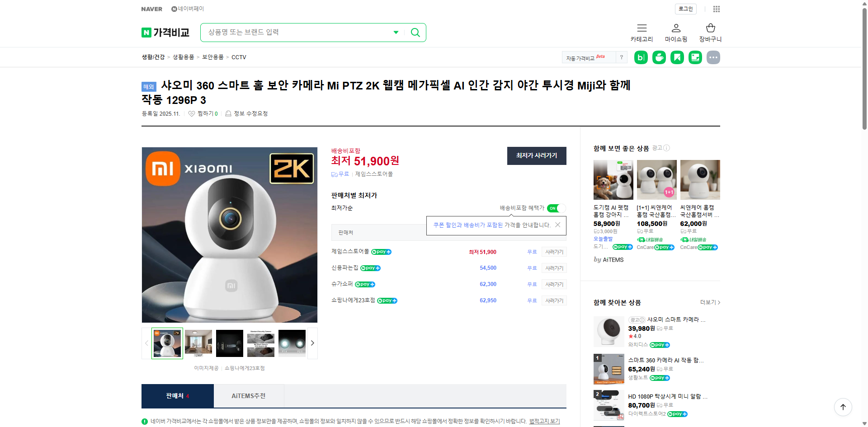Expand 더보기 in 함께 찾아본 상품
Screen dimensions: 868x427
pos(709,302)
